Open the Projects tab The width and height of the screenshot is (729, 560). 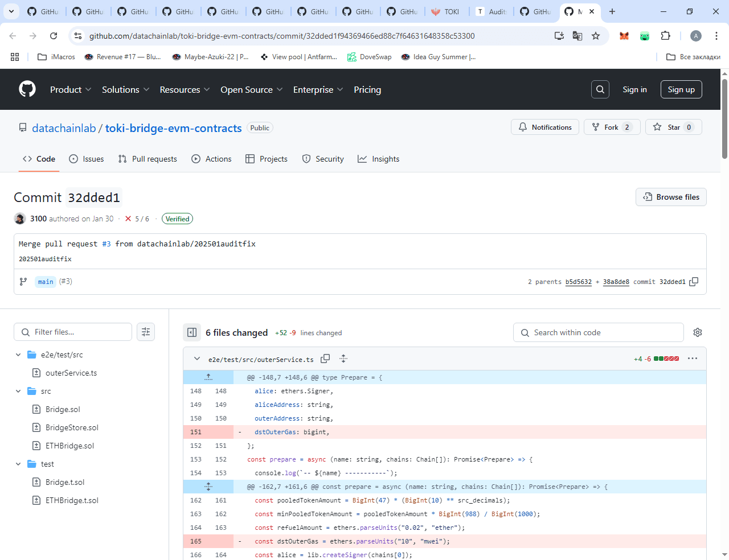click(x=266, y=159)
